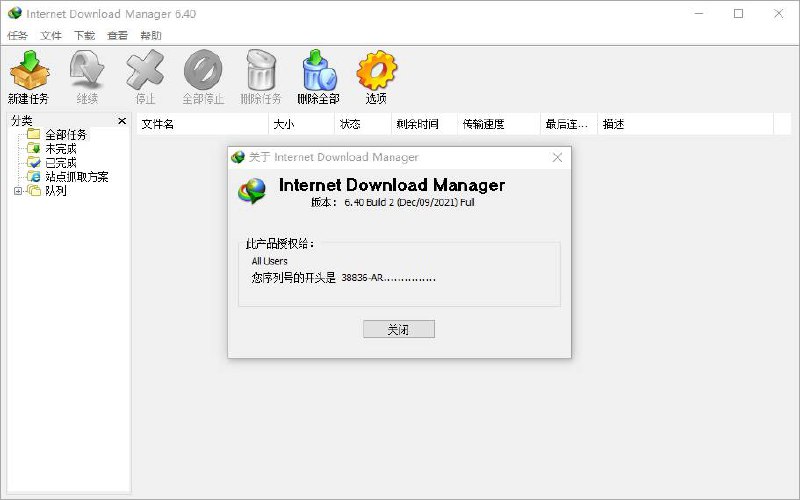Open the 帮助 (Help) menu
The image size is (800, 500).
pyautogui.click(x=150, y=35)
